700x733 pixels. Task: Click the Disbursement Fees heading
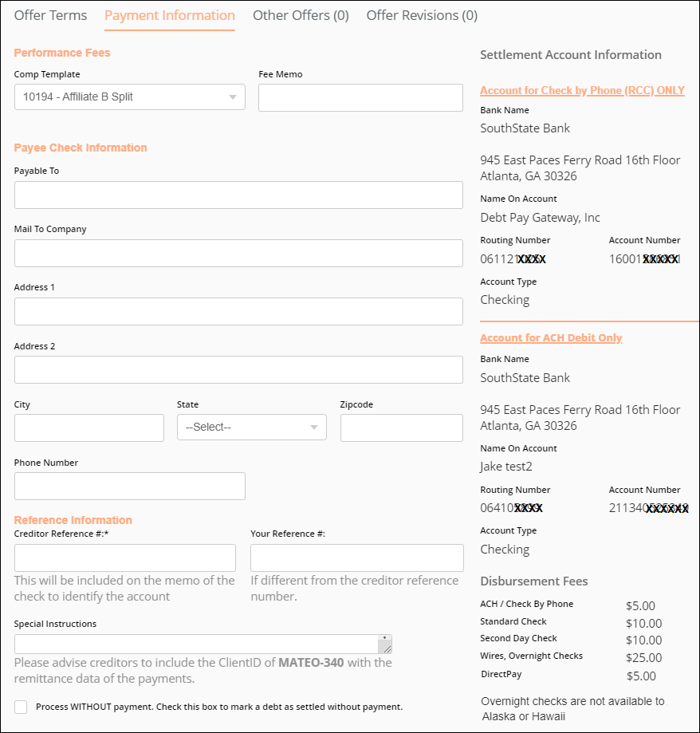(x=534, y=581)
